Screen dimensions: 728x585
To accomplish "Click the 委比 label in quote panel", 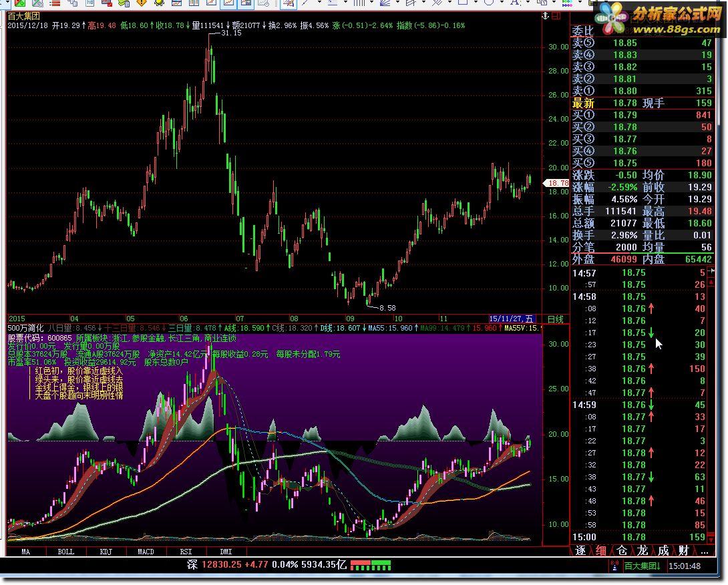I will click(x=583, y=31).
